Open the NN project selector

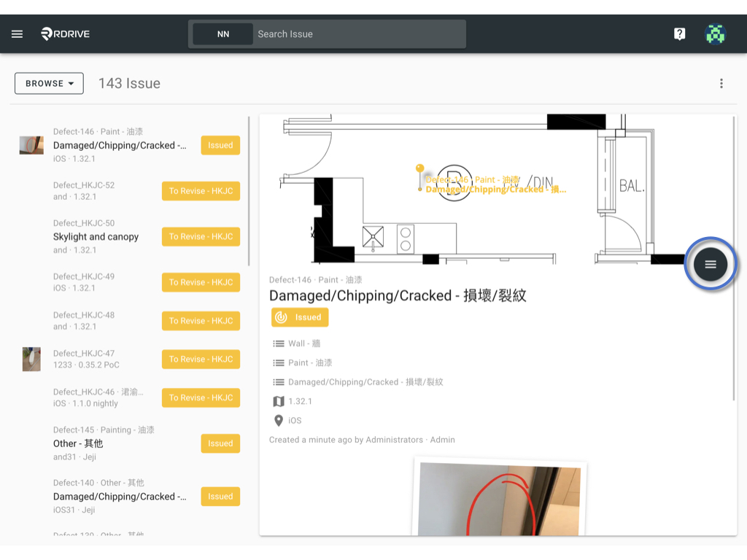[x=223, y=34]
